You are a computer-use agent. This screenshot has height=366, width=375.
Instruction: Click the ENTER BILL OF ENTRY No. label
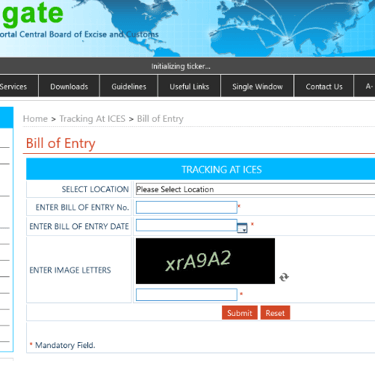(82, 207)
